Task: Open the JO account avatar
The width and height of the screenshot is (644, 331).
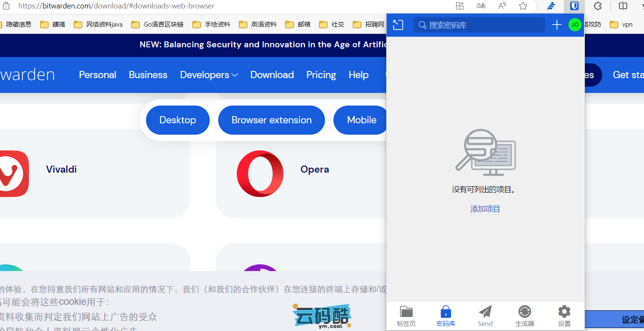Action: coord(575,25)
